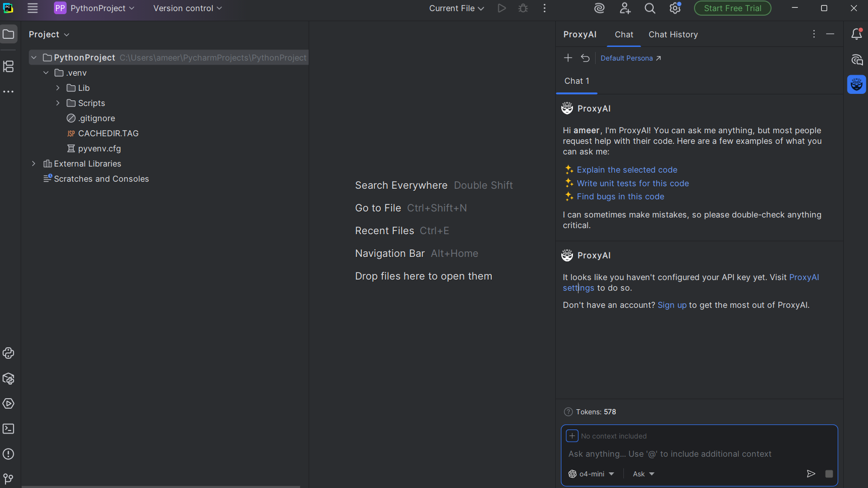Image resolution: width=868 pixels, height=488 pixels.
Task: Open Code With Me collaboration icon
Action: (625, 8)
